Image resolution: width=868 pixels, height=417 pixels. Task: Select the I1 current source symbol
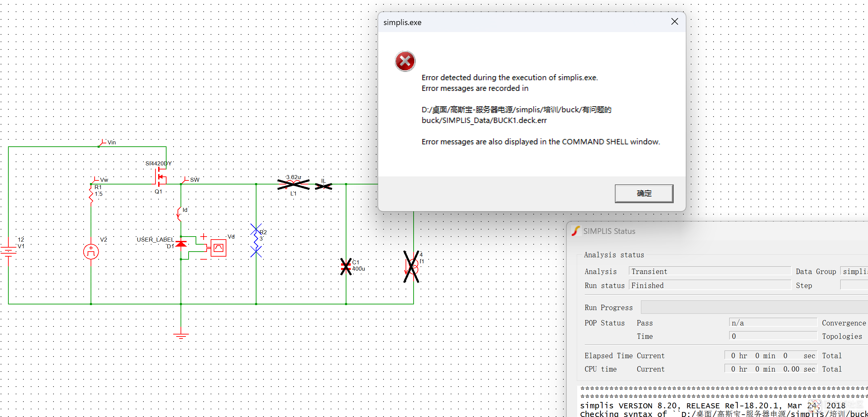point(413,266)
